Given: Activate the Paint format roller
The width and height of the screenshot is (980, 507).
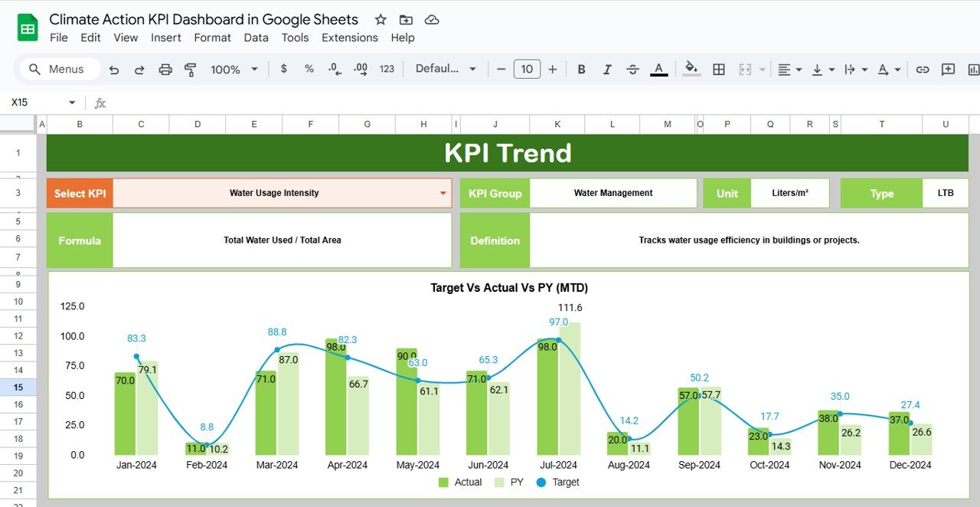Looking at the screenshot, I should coord(191,69).
